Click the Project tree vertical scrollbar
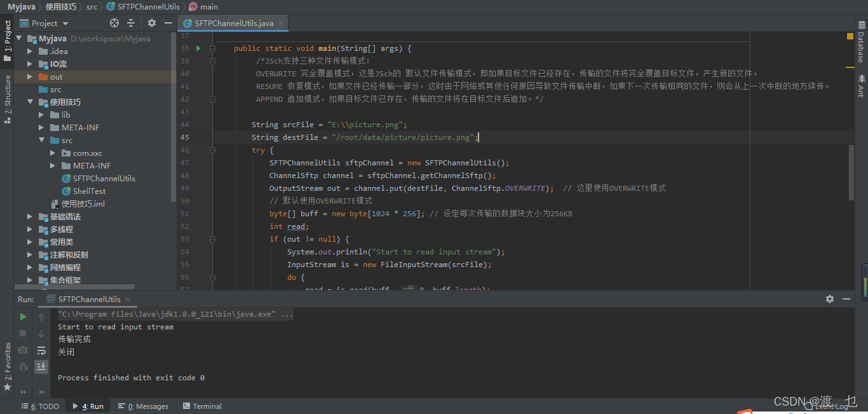Viewport: 868px width, 414px height. pyautogui.click(x=173, y=118)
